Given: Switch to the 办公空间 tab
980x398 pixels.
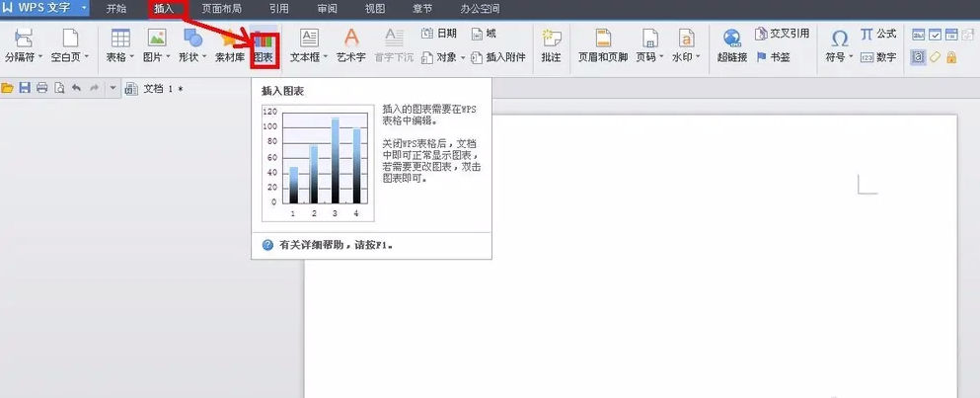Looking at the screenshot, I should 480,9.
